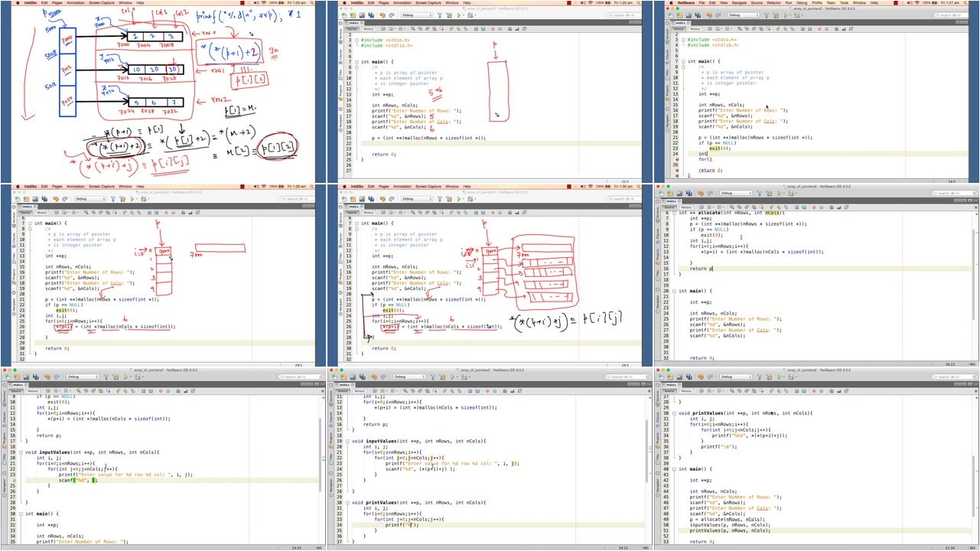Click Build hammer in frame with status 51:34
Image resolution: width=980 pixels, height=551 pixels.
(760, 377)
